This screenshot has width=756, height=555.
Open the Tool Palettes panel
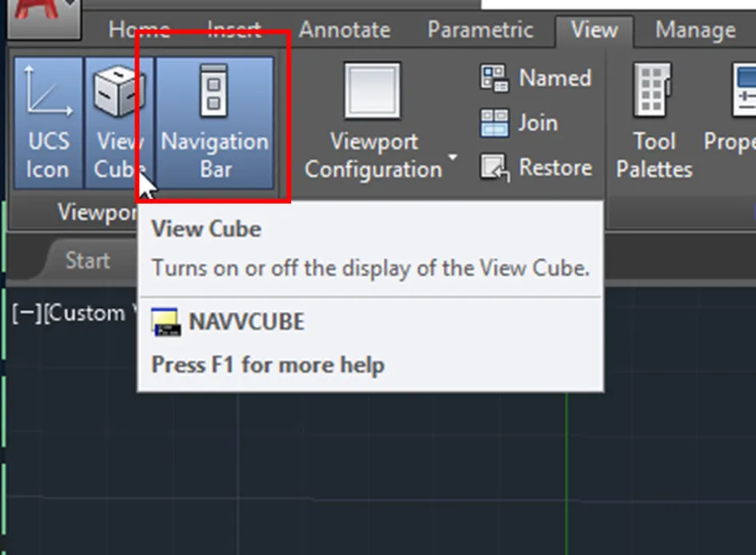point(652,120)
